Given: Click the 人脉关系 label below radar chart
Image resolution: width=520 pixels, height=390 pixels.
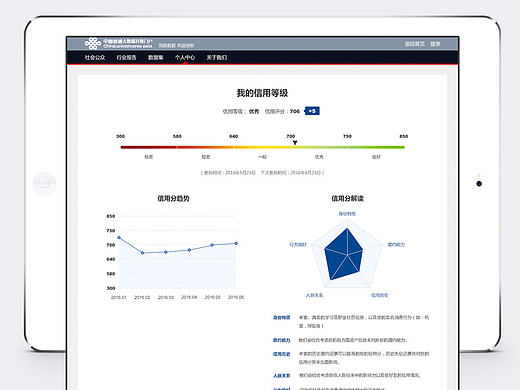Looking at the screenshot, I should click(314, 295).
